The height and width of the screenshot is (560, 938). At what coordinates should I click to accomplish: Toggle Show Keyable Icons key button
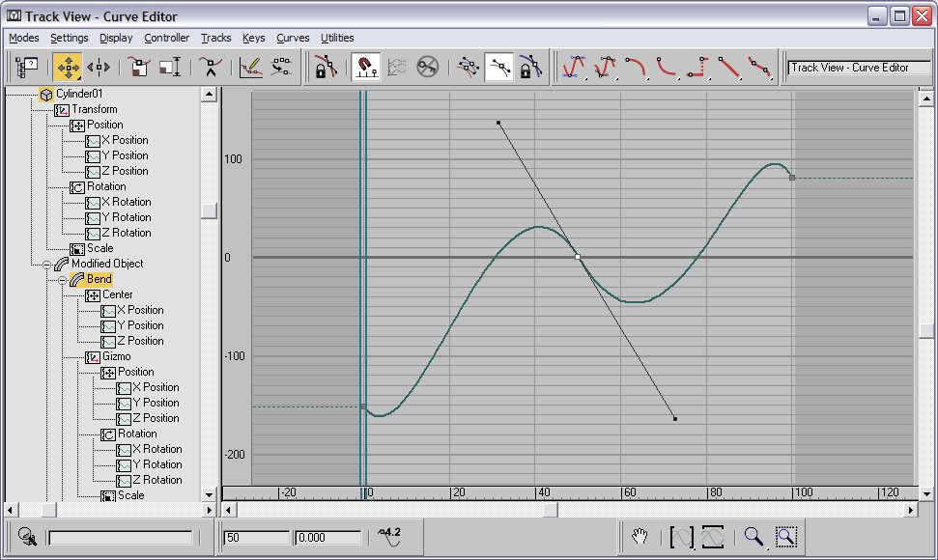click(427, 67)
